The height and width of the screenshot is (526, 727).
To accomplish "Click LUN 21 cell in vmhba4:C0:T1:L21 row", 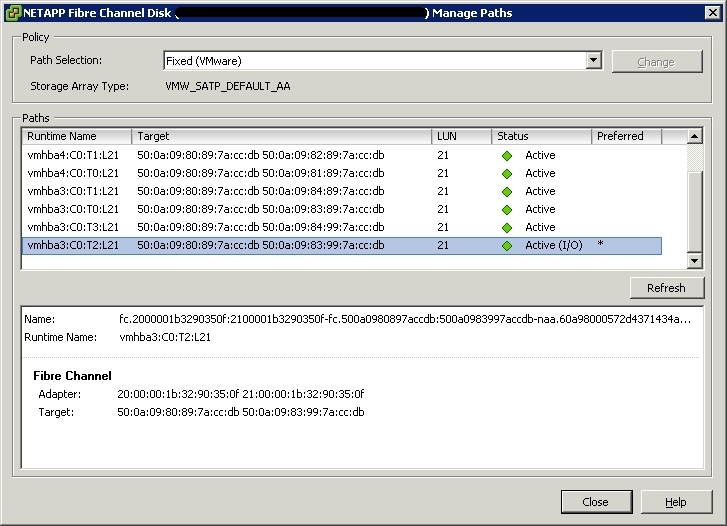I will [x=443, y=155].
